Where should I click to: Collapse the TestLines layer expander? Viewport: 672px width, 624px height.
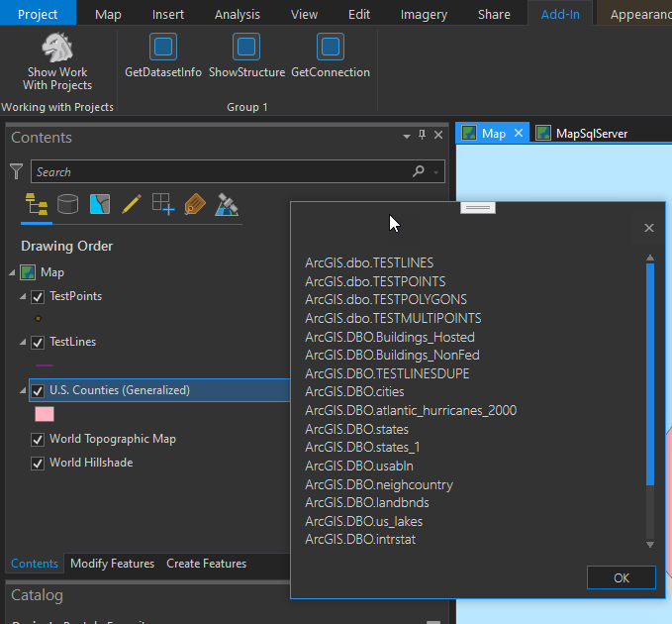click(x=23, y=342)
